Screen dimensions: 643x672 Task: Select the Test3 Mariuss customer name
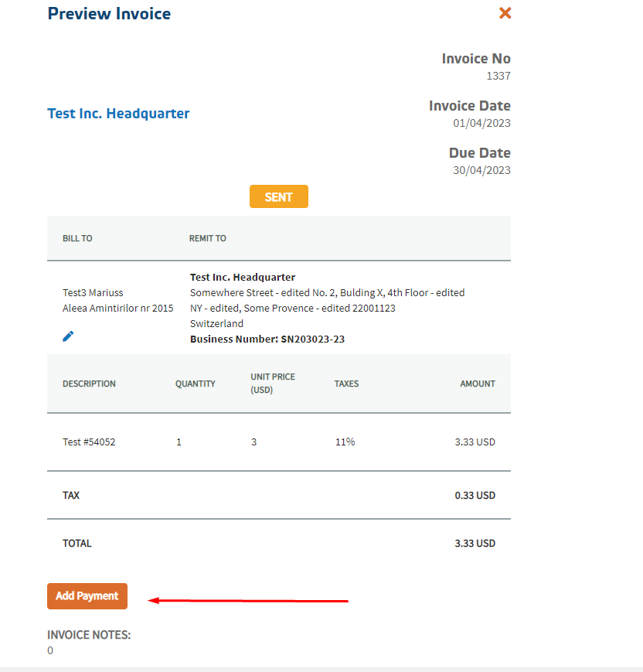point(93,292)
